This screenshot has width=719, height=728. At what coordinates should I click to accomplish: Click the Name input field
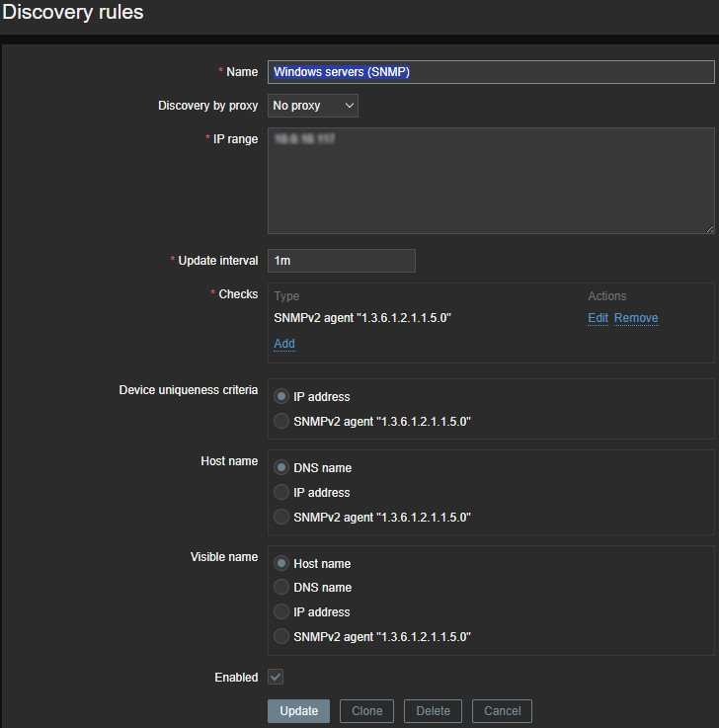click(490, 72)
